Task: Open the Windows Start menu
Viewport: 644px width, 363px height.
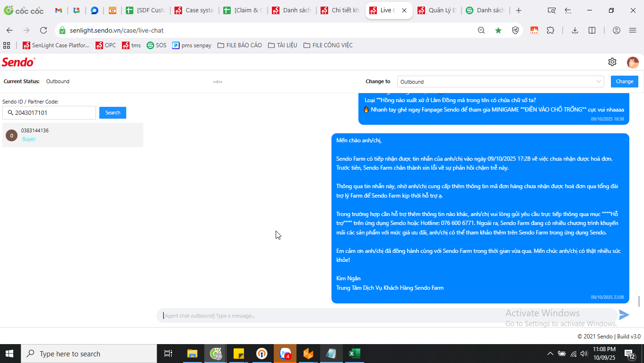Action: [x=10, y=354]
